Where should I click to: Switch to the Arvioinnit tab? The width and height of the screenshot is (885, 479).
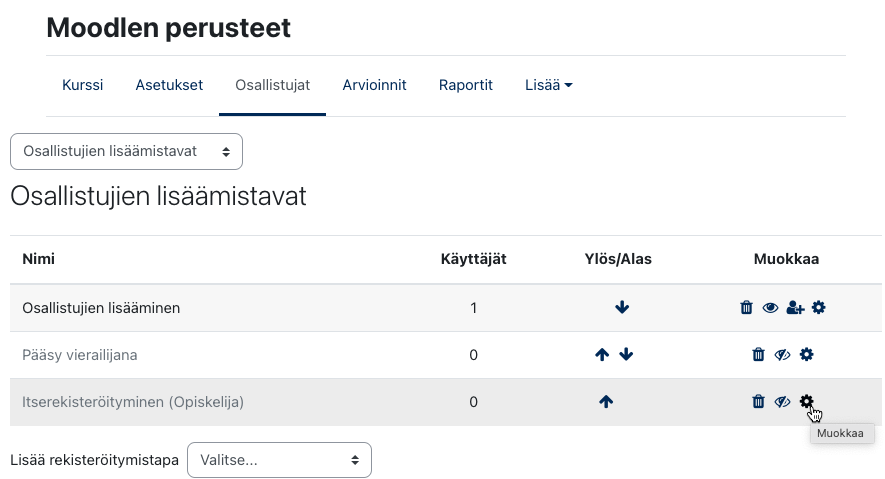pyautogui.click(x=374, y=85)
